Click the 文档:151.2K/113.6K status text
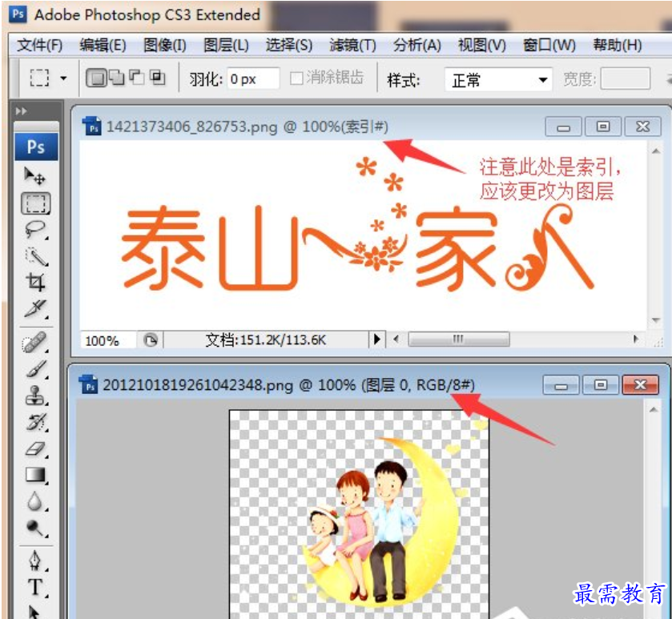Image resolution: width=672 pixels, height=619 pixels. pos(266,340)
